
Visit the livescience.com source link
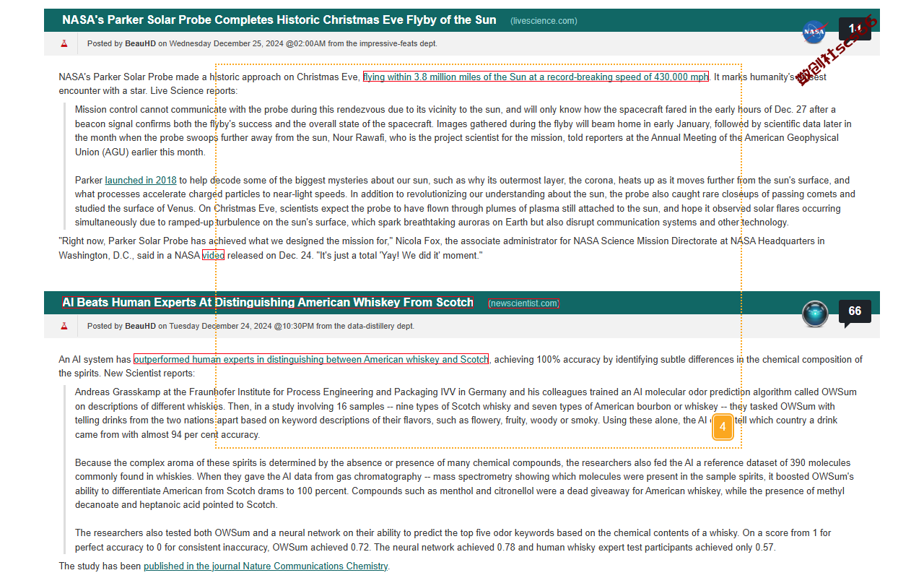(544, 21)
